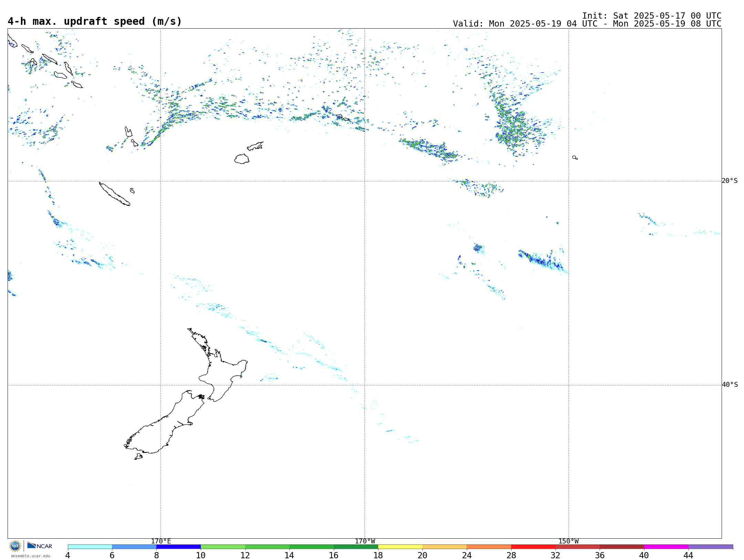This screenshot has height=560, width=744.
Task: Click the ensemble.ucar.edu text
Action: [30, 556]
